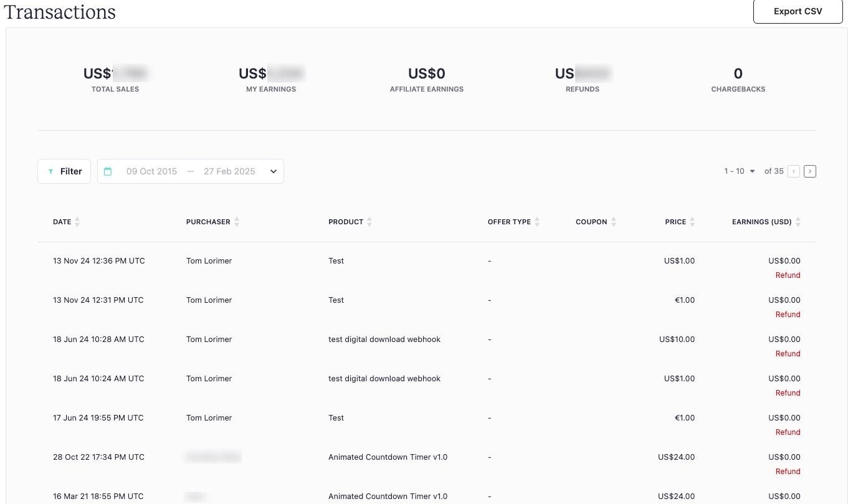This screenshot has height=504, width=848.
Task: Click Refund label on 18 Jun 10:28 AM row
Action: [788, 354]
